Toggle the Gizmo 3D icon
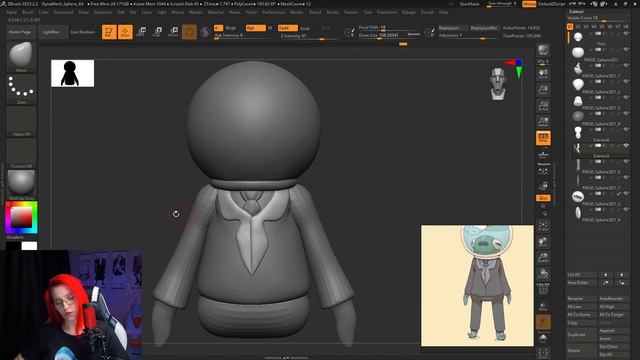Screen dimensions: 640x360 pos(189,32)
